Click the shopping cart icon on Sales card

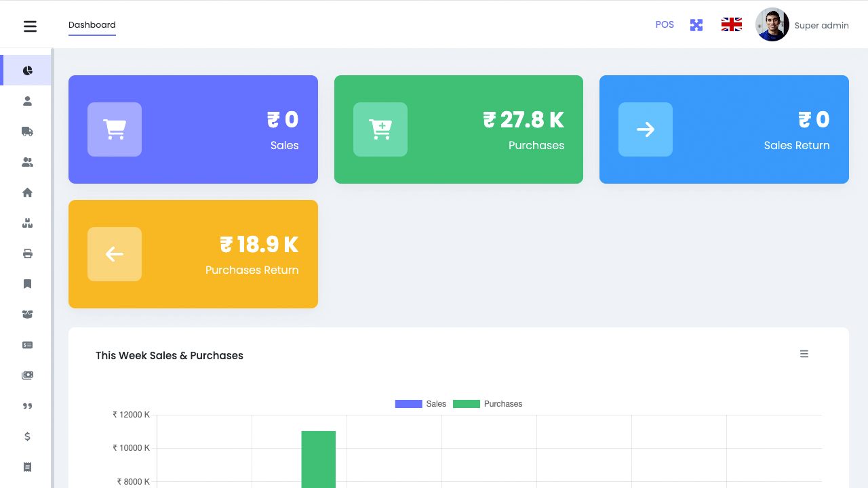[x=115, y=129]
